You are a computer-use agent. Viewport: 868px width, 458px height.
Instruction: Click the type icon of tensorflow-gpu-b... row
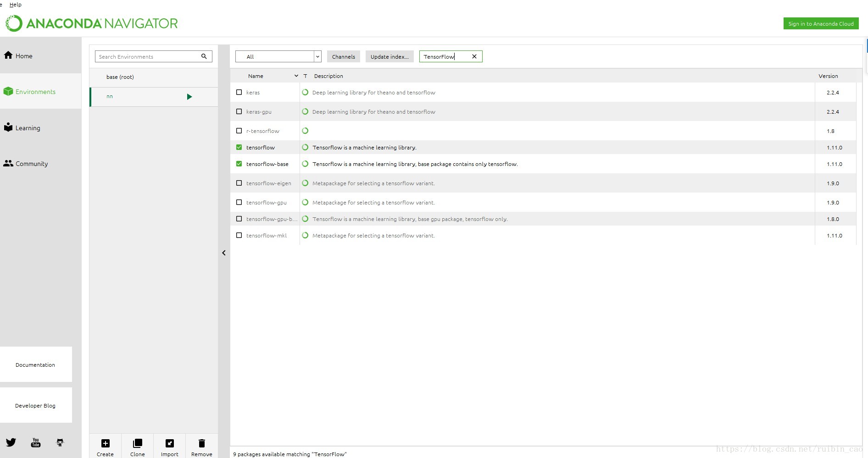click(305, 219)
